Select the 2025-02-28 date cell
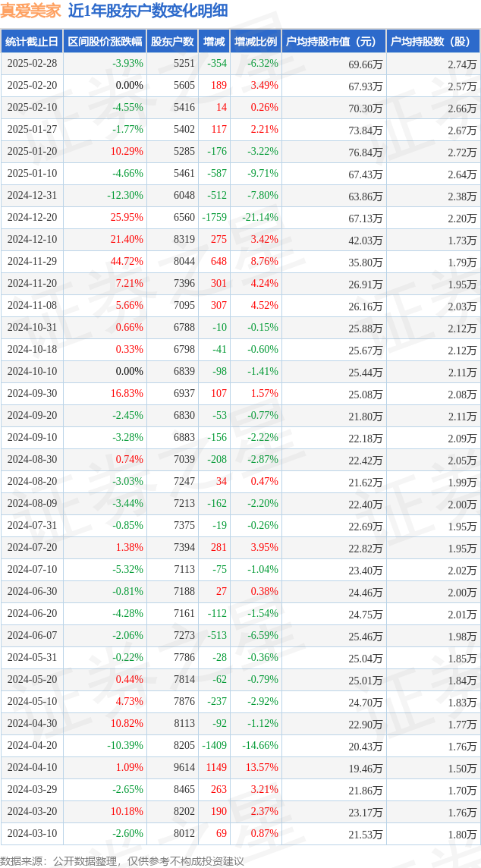This screenshot has width=481, height=868. pyautogui.click(x=32, y=64)
